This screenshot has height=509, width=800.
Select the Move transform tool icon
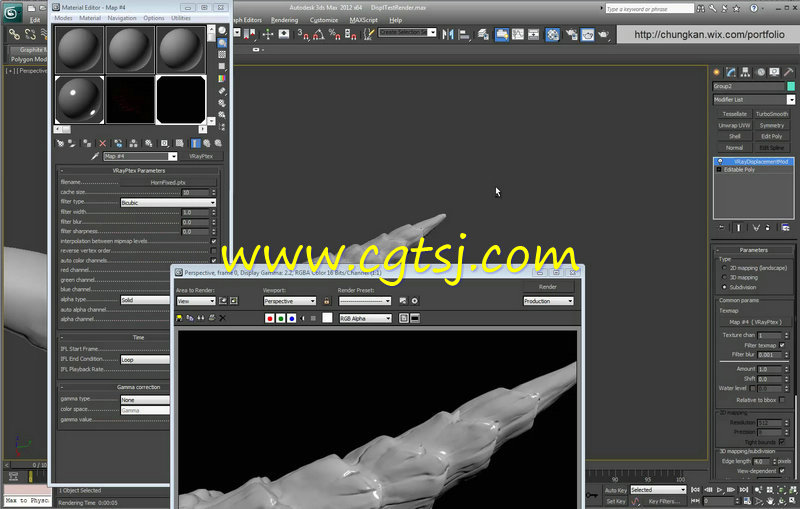point(268,34)
